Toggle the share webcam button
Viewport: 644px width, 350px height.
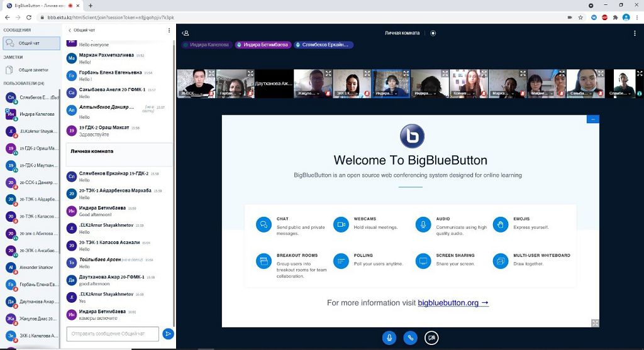point(431,337)
